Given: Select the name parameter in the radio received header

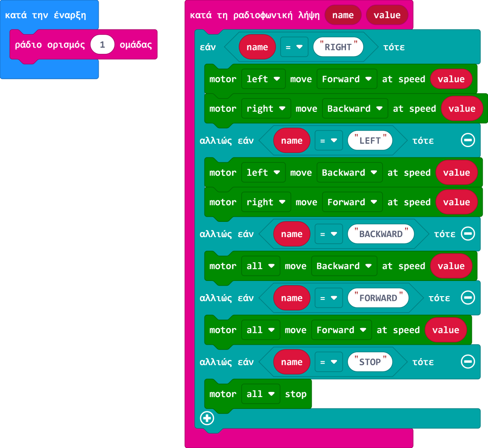Looking at the screenshot, I should (x=343, y=15).
